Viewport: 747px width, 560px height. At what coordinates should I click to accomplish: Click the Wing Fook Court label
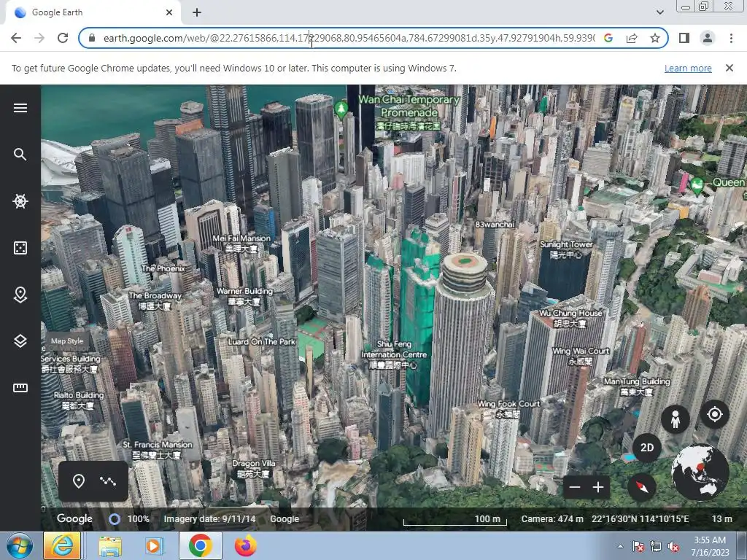click(x=508, y=408)
